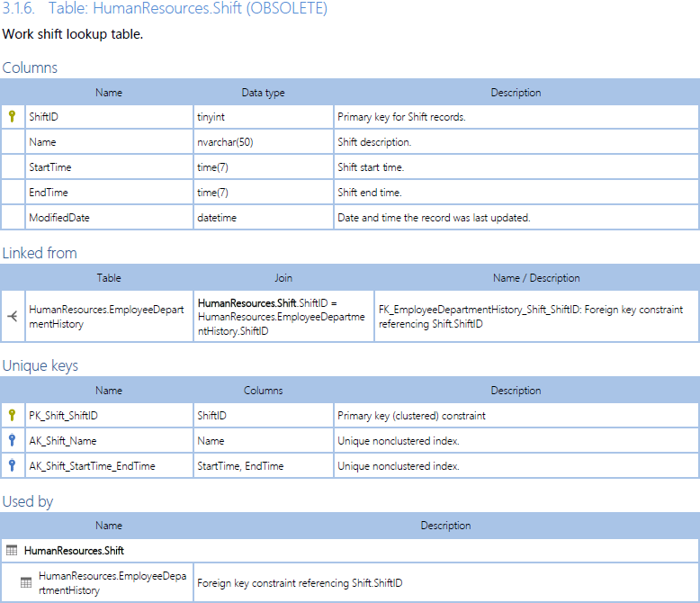Click the primary key icon beside ShiftID column
This screenshot has height=603, width=700.
coord(12,116)
